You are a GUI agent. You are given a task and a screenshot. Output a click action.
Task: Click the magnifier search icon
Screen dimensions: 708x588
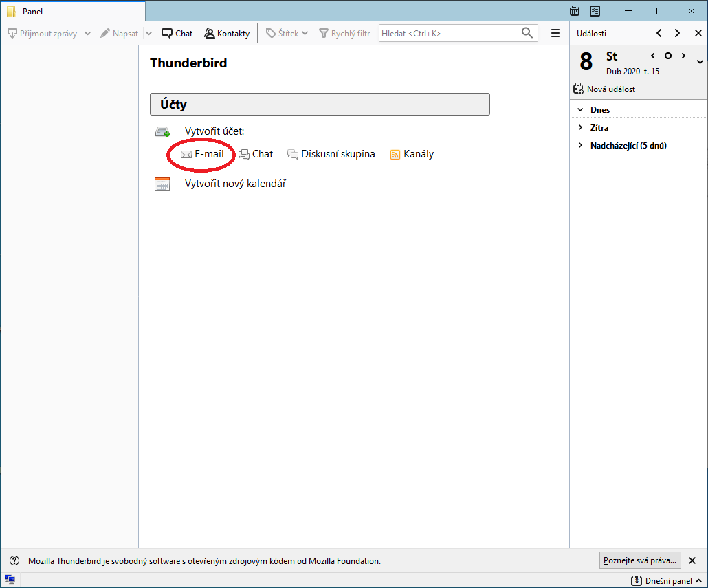[527, 33]
